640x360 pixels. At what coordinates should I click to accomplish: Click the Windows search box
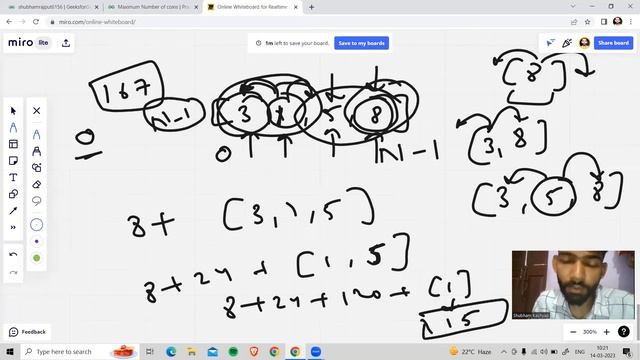[x=80, y=351]
